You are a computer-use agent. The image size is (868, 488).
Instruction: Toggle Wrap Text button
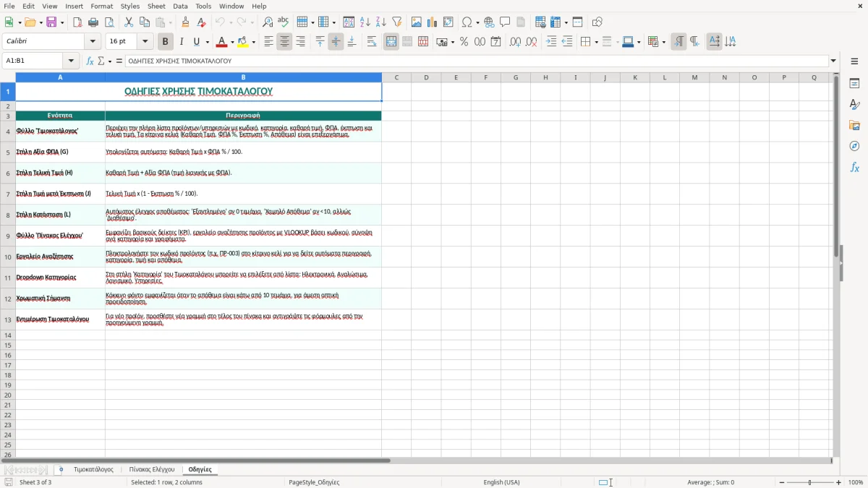point(372,42)
